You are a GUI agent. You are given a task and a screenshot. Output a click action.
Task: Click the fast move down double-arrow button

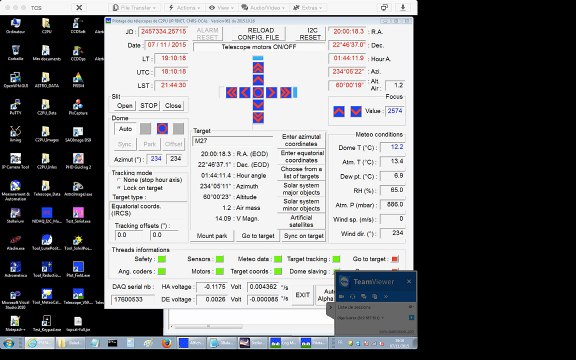[258, 118]
